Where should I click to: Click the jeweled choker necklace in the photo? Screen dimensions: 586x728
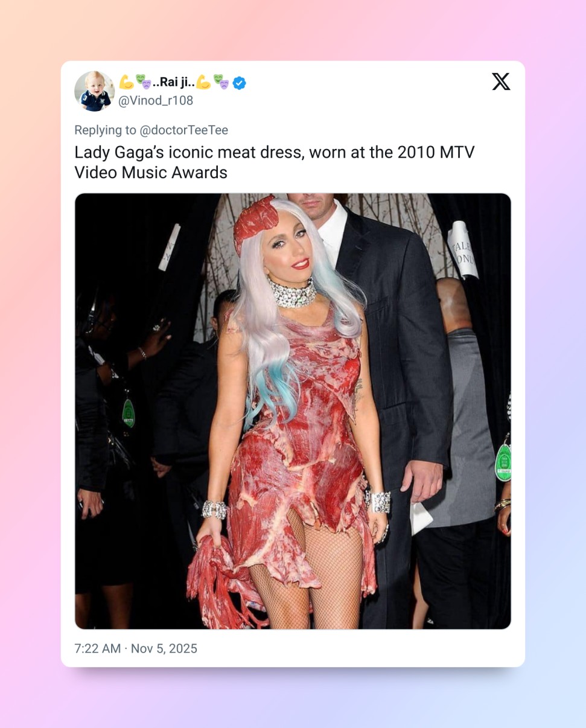point(292,293)
